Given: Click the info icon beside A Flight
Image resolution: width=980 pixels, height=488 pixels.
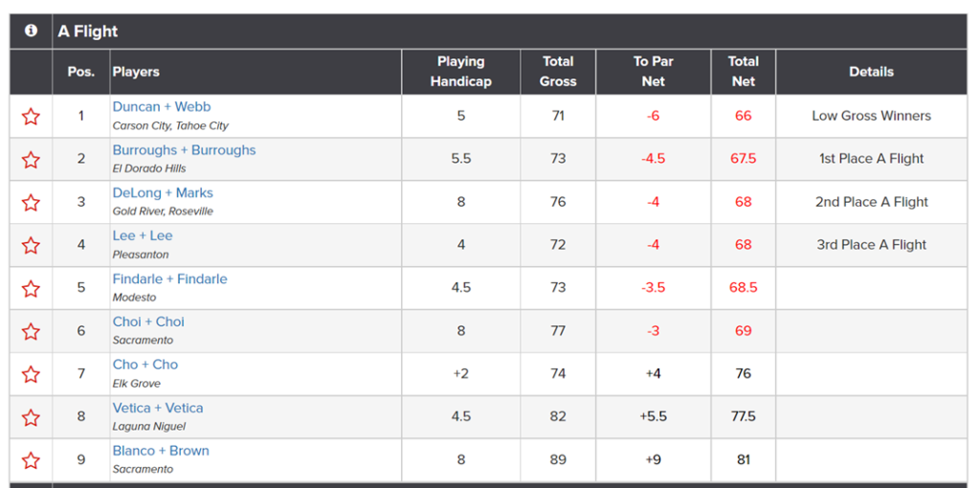Looking at the screenshot, I should (x=31, y=31).
